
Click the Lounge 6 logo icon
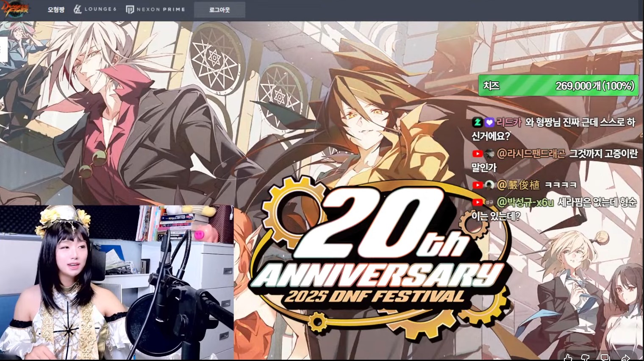78,9
